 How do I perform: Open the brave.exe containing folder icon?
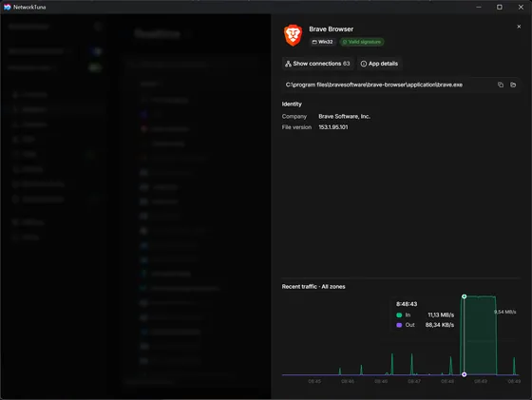tap(513, 85)
